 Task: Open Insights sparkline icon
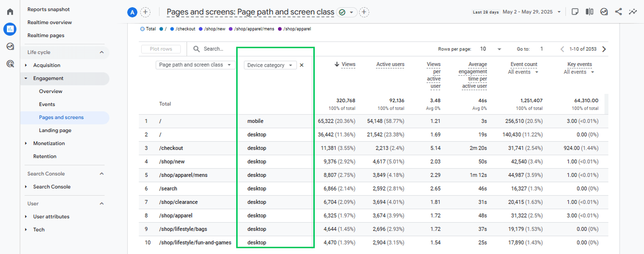[x=633, y=12]
